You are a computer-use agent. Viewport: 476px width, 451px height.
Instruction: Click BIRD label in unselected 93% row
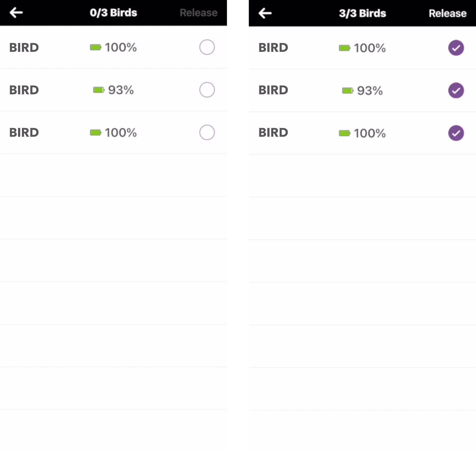tap(24, 90)
